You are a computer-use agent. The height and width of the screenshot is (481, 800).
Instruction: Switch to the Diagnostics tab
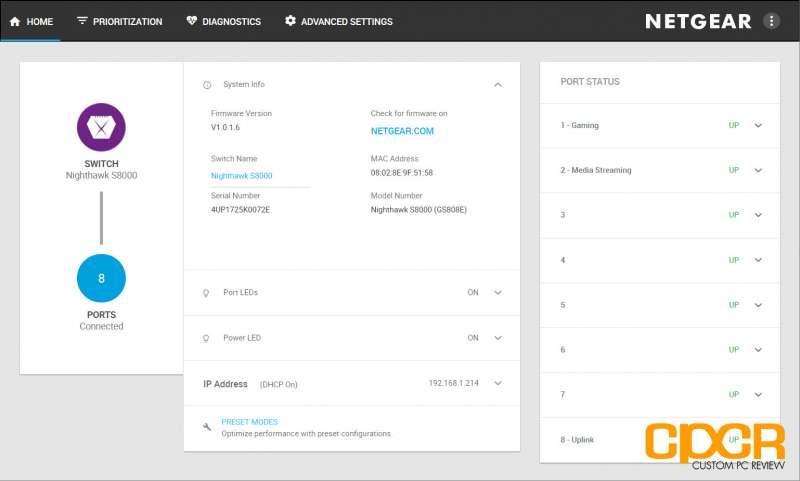[223, 21]
